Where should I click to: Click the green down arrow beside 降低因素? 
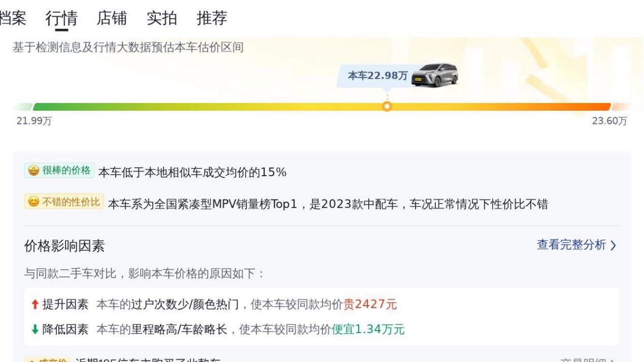[34, 330]
